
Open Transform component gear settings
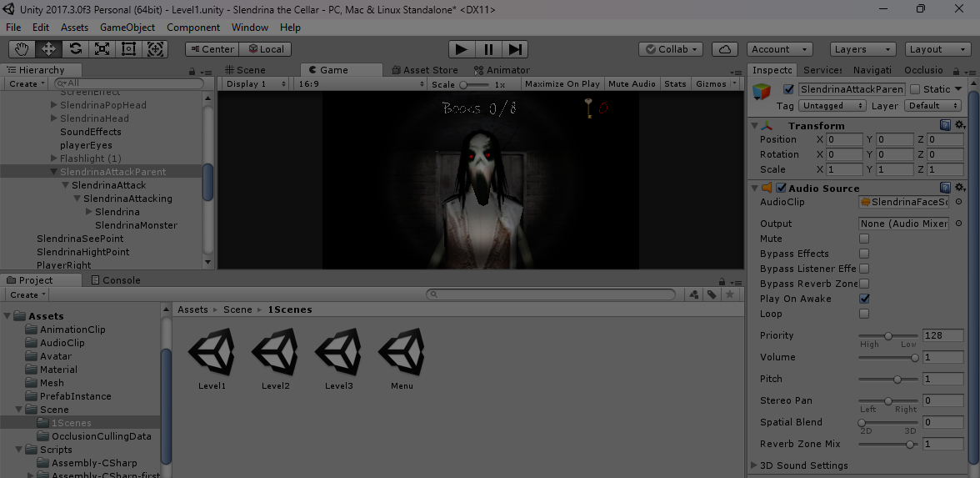click(960, 126)
